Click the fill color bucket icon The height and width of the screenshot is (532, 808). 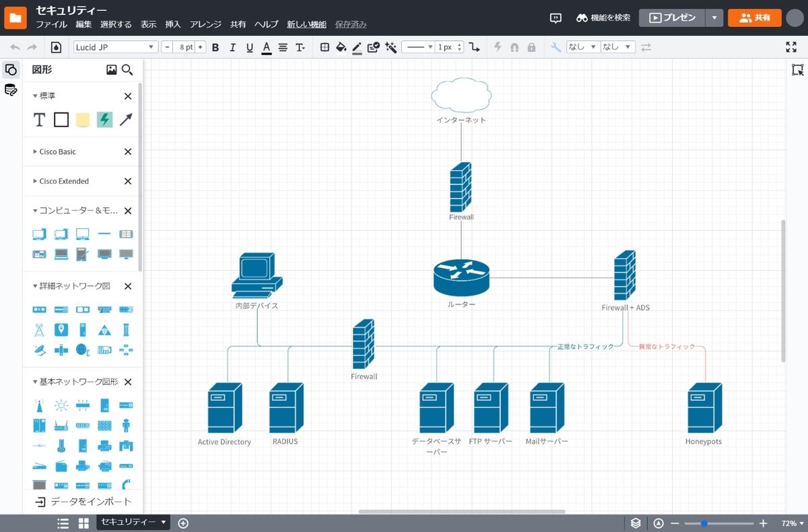341,47
